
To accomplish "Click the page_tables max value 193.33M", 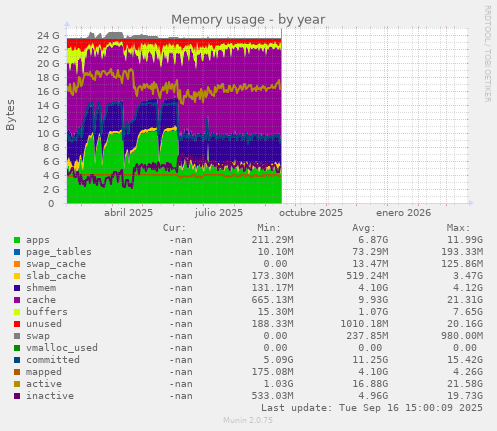I will (462, 252).
